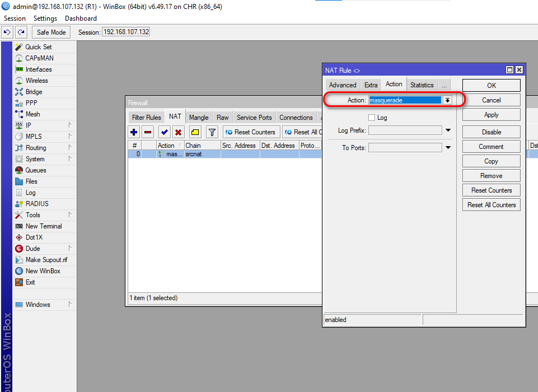The height and width of the screenshot is (392, 538).
Task: Click the undo arrow in main toolbar
Action: pyautogui.click(x=8, y=32)
